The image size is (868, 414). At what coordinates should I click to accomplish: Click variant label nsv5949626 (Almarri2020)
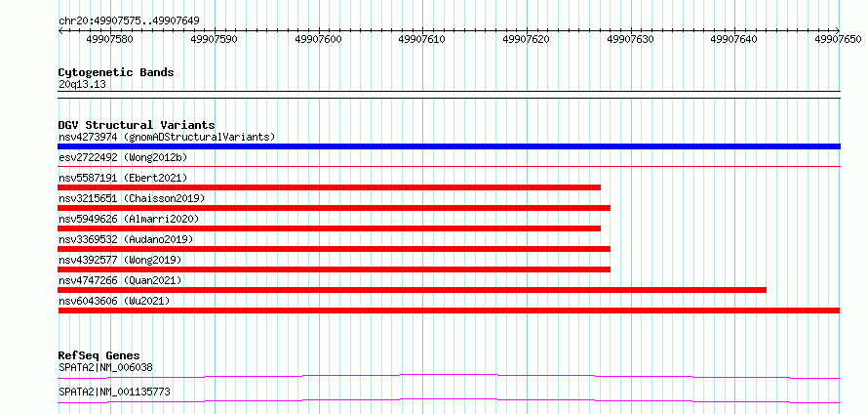click(x=129, y=219)
